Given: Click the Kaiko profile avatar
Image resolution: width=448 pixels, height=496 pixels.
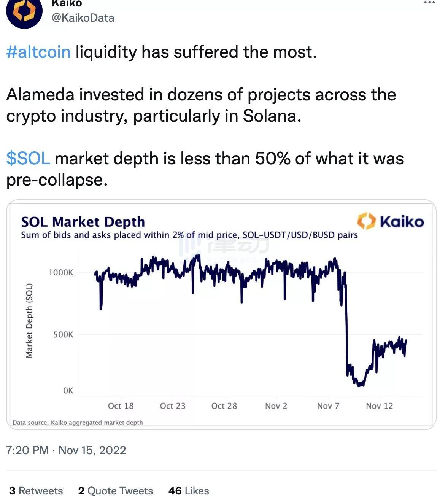Looking at the screenshot, I should point(24,12).
